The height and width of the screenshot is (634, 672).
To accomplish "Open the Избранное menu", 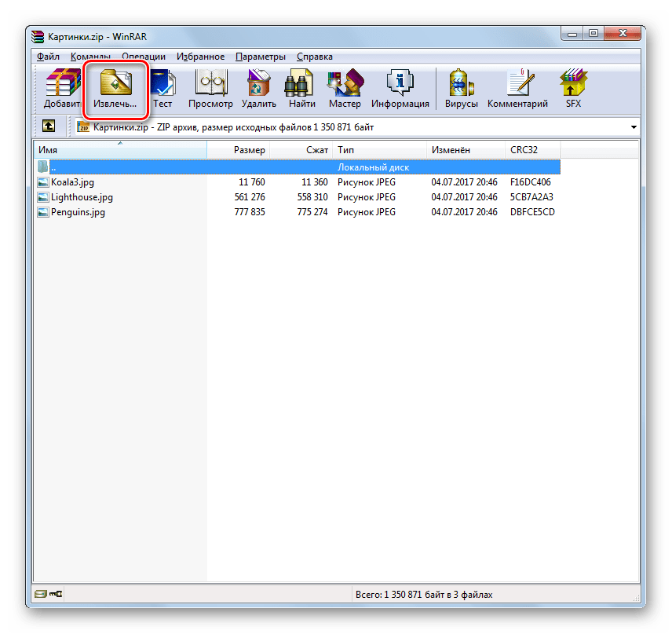I will [200, 57].
